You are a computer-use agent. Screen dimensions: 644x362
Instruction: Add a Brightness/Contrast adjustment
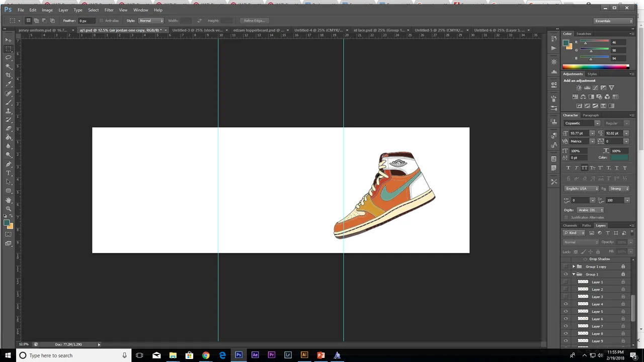pos(579,87)
